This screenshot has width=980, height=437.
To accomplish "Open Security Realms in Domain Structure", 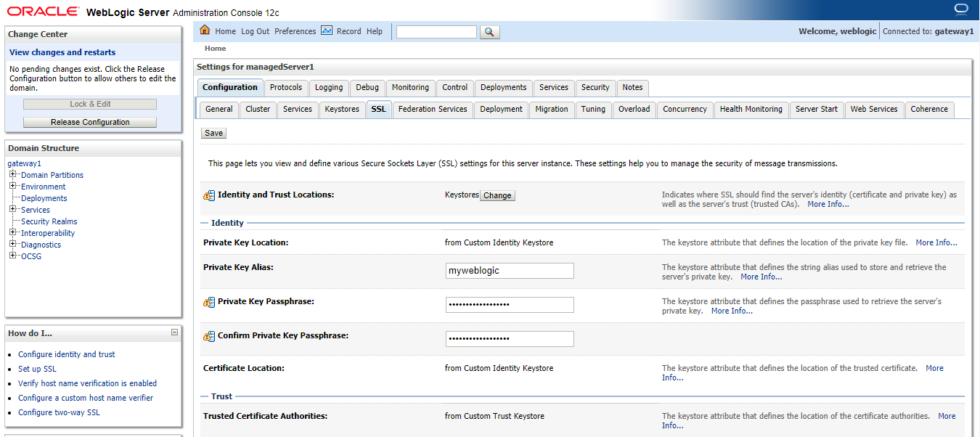I will (49, 221).
